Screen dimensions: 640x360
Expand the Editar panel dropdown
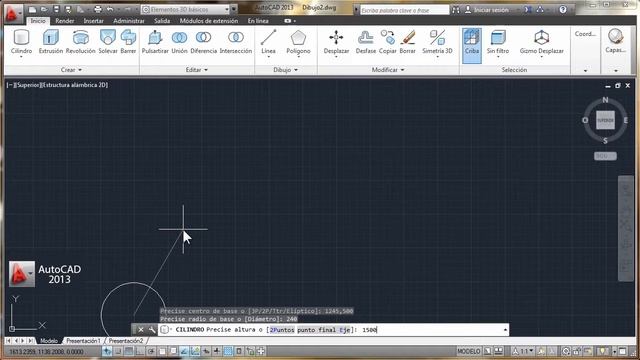click(x=197, y=70)
